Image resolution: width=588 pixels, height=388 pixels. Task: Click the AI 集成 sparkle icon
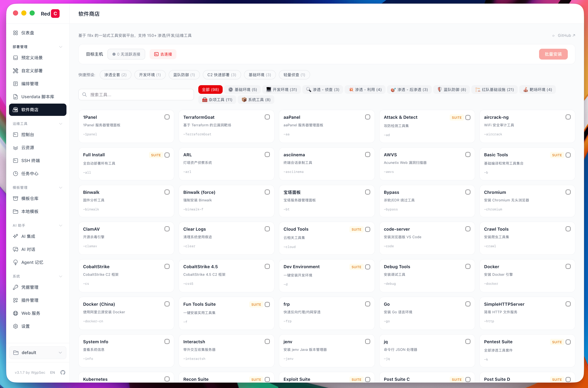point(15,236)
